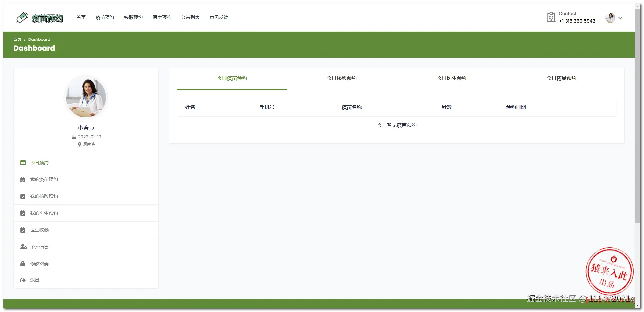This screenshot has height=312, width=644.
Task: Open 公告列表 in top navigation
Action: (190, 17)
